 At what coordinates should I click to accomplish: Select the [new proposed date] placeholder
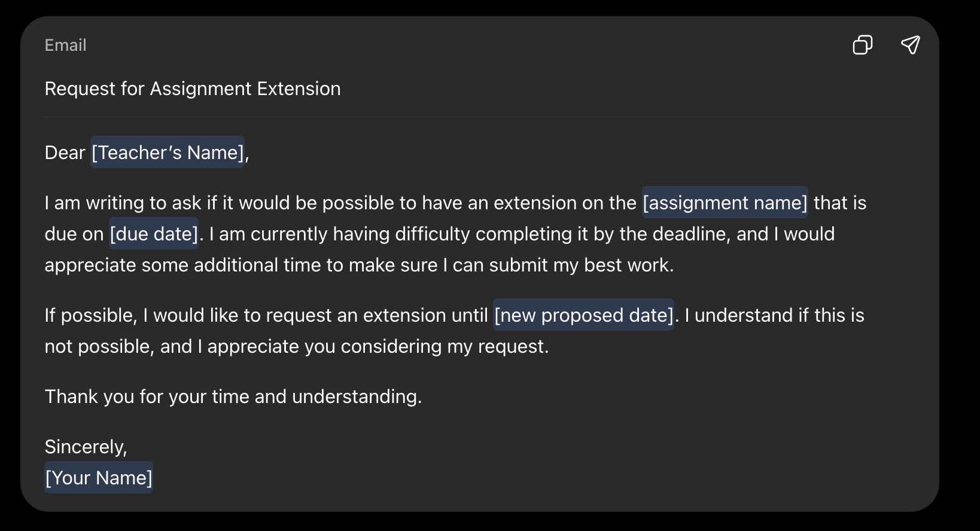coord(584,315)
